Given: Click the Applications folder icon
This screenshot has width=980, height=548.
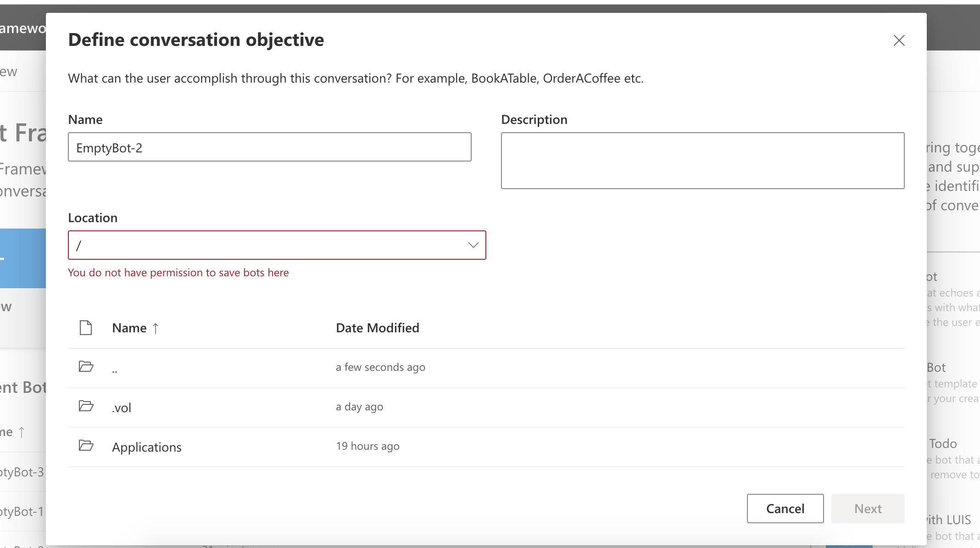Looking at the screenshot, I should pyautogui.click(x=86, y=446).
